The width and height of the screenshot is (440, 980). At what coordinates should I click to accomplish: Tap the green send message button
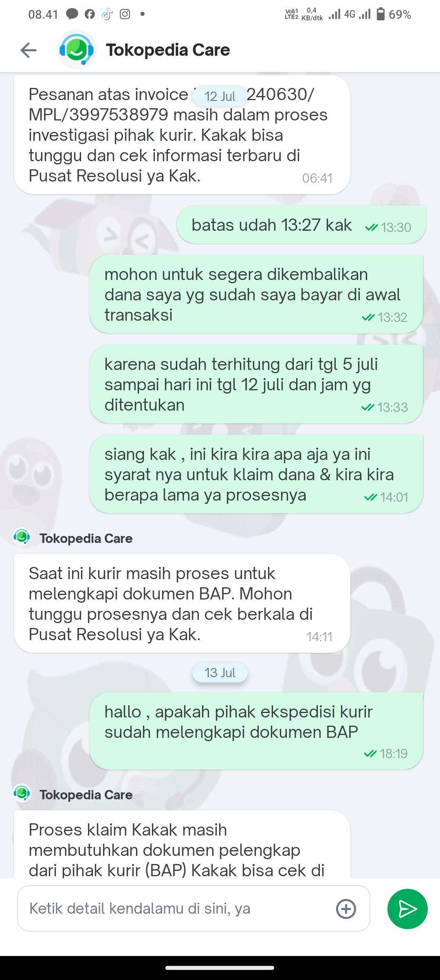point(407,909)
